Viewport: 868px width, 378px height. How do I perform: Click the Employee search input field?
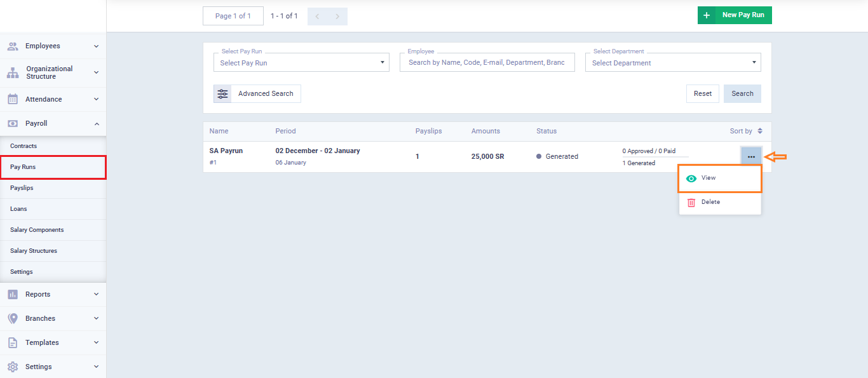point(487,63)
